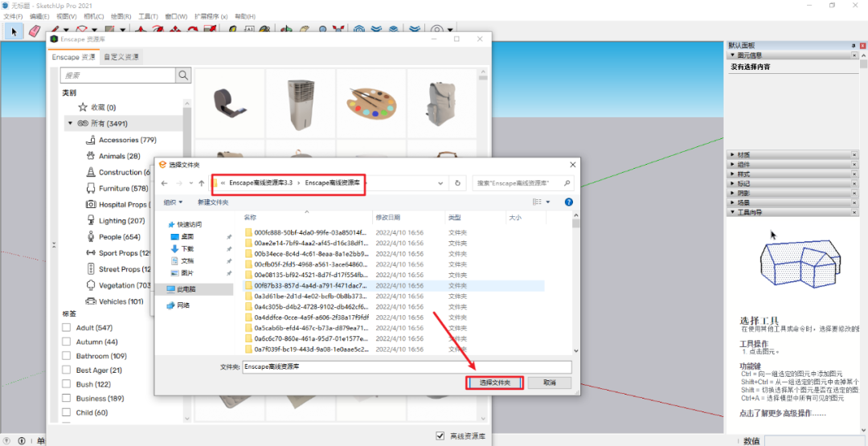Open the 组织 organize dropdown

173,202
